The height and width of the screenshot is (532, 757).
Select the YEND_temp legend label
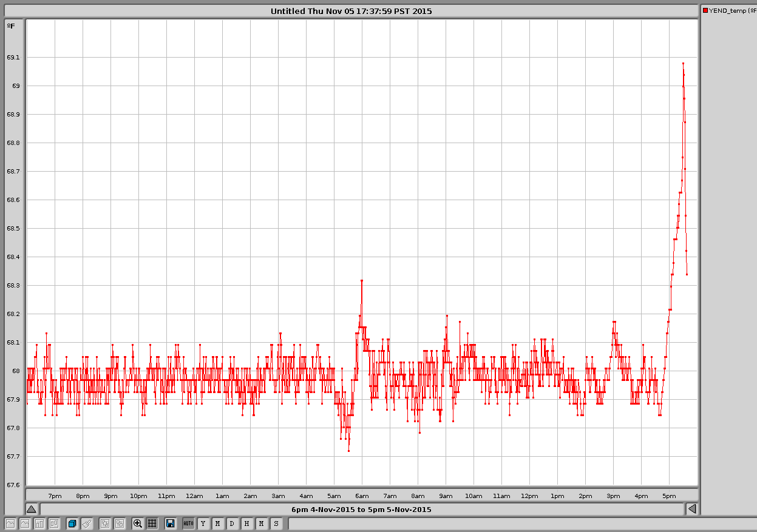(732, 10)
